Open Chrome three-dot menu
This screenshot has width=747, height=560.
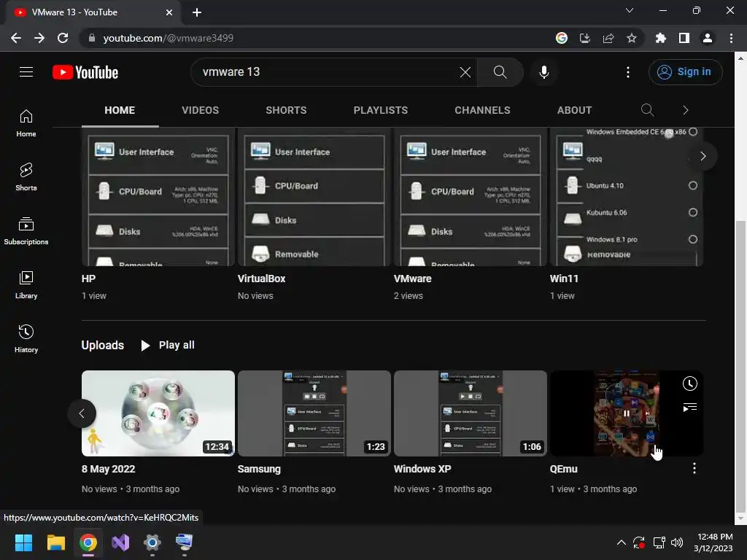[x=731, y=38]
